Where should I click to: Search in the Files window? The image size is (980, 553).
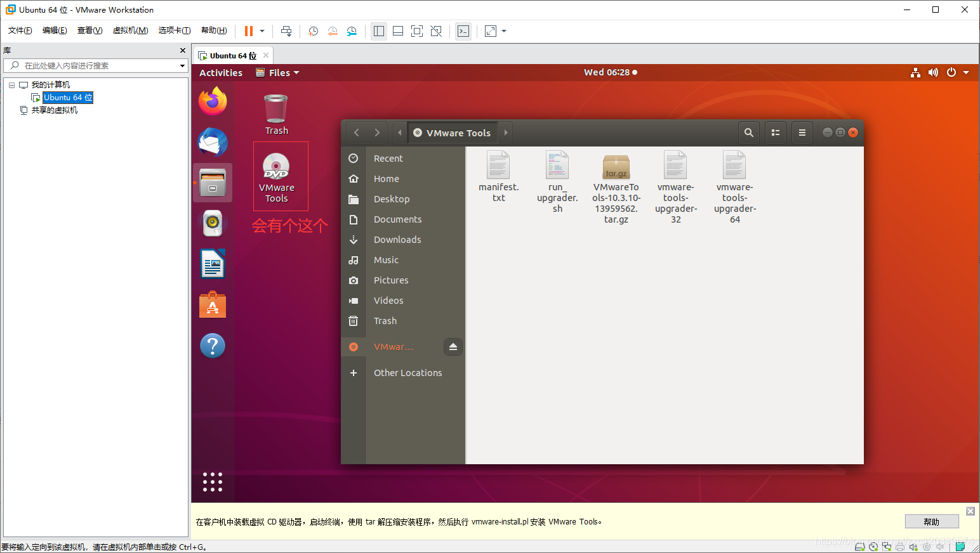[x=749, y=133]
